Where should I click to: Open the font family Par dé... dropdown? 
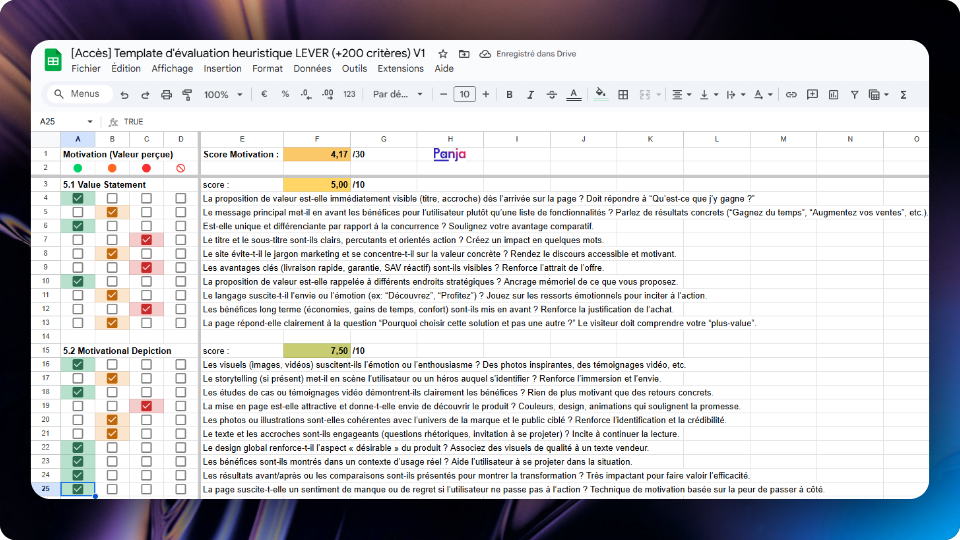pyautogui.click(x=398, y=94)
